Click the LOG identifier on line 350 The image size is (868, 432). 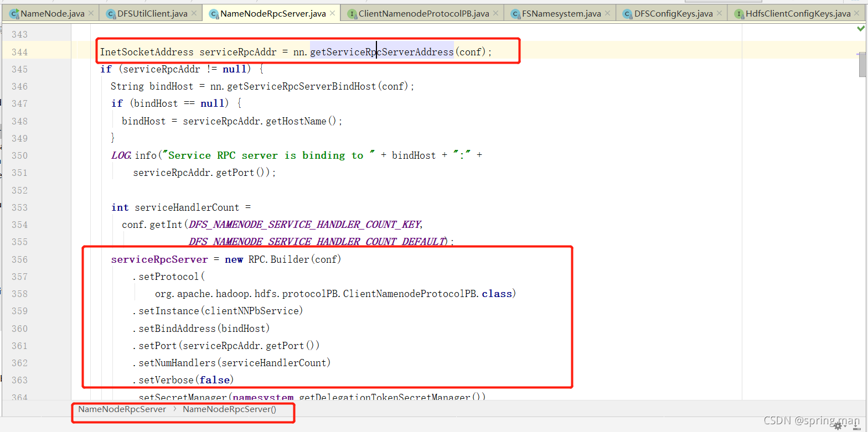[x=121, y=155]
